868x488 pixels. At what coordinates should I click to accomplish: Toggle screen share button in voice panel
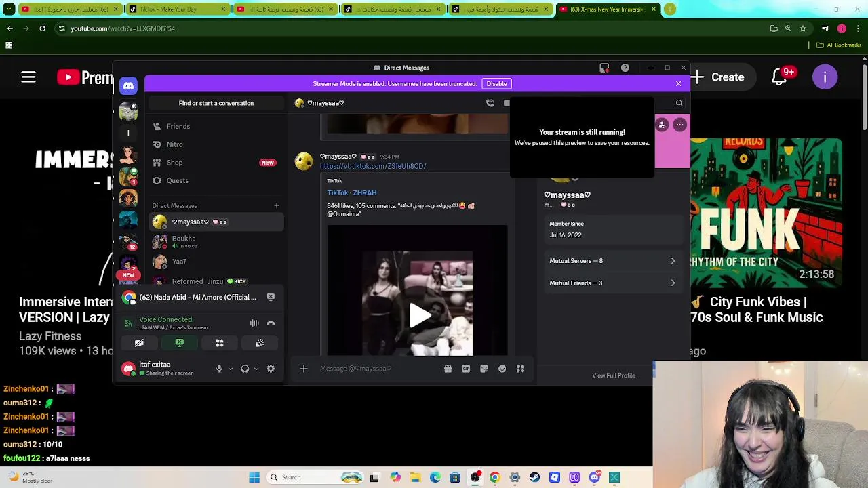(179, 343)
